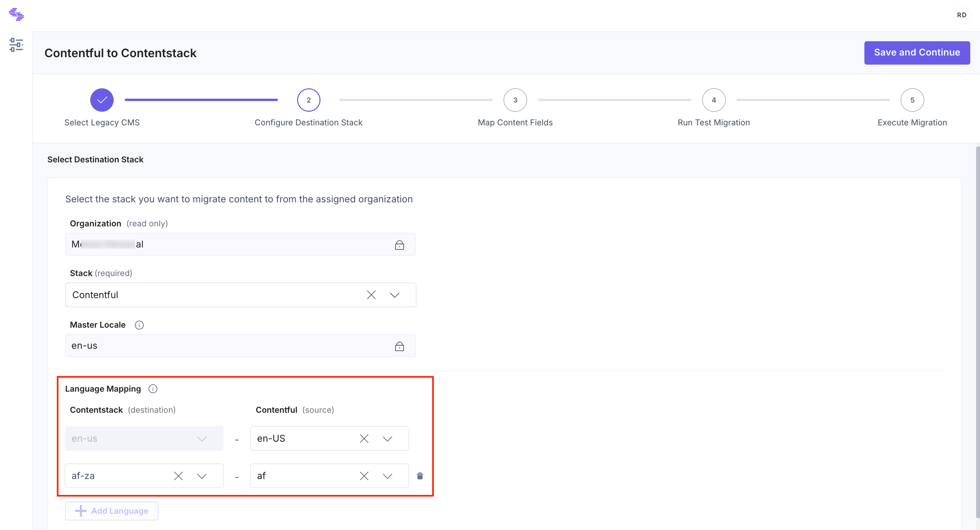Image resolution: width=980 pixels, height=530 pixels.
Task: Click Save and Continue button
Action: coord(917,53)
